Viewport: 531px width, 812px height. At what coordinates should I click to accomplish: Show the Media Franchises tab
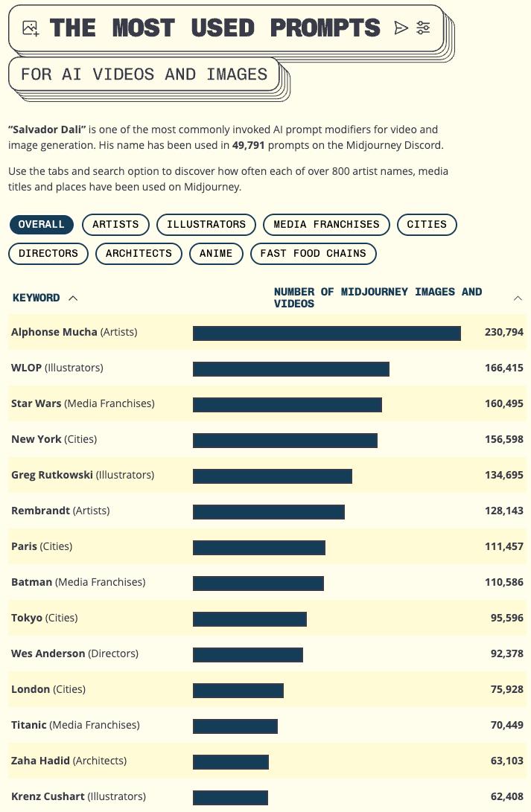click(326, 225)
